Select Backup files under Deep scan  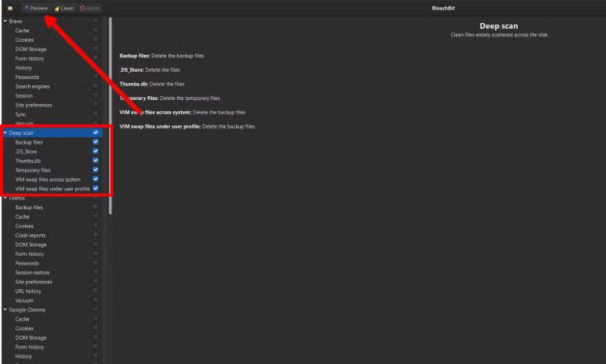tap(28, 142)
